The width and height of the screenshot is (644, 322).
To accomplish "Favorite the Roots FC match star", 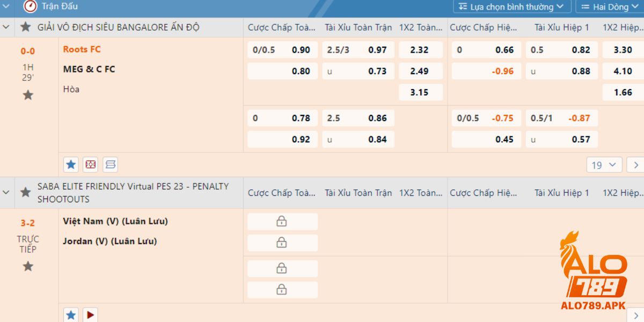I will click(x=28, y=95).
